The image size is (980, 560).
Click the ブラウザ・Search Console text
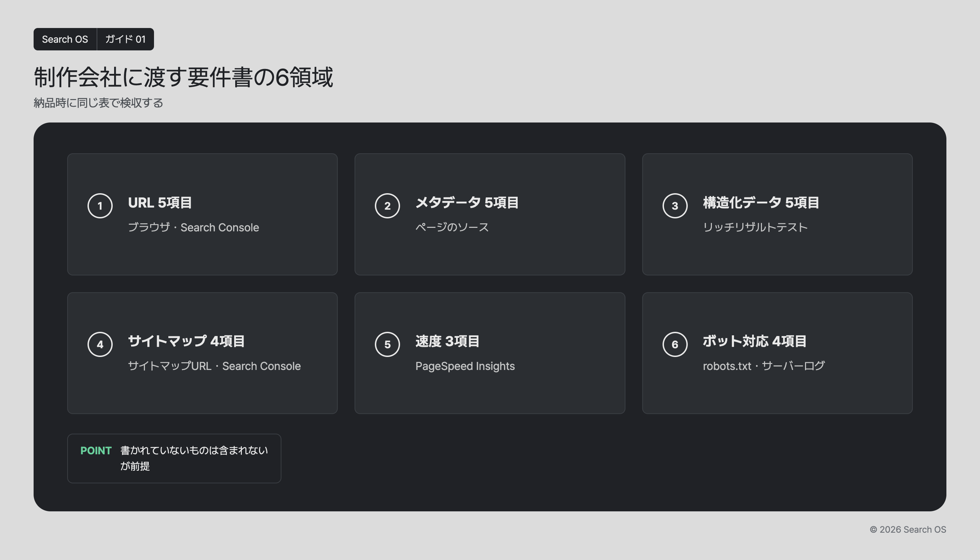pos(194,227)
